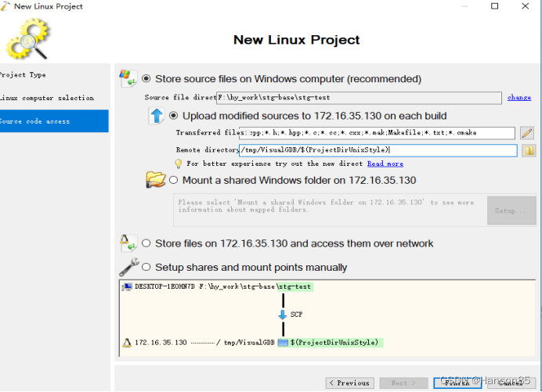Focus the Source file directory field
Screen dimensions: 542x392
click(x=360, y=98)
